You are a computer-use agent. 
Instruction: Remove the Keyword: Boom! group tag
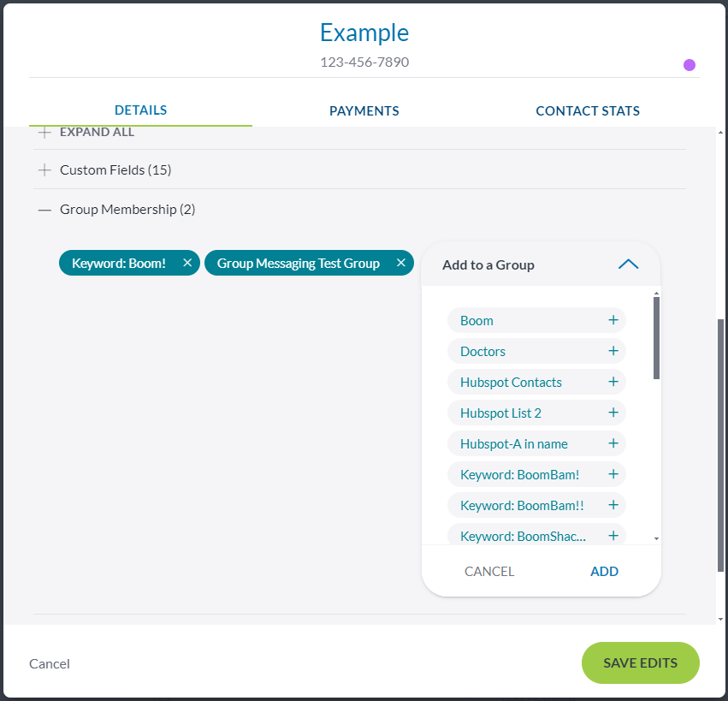[187, 263]
